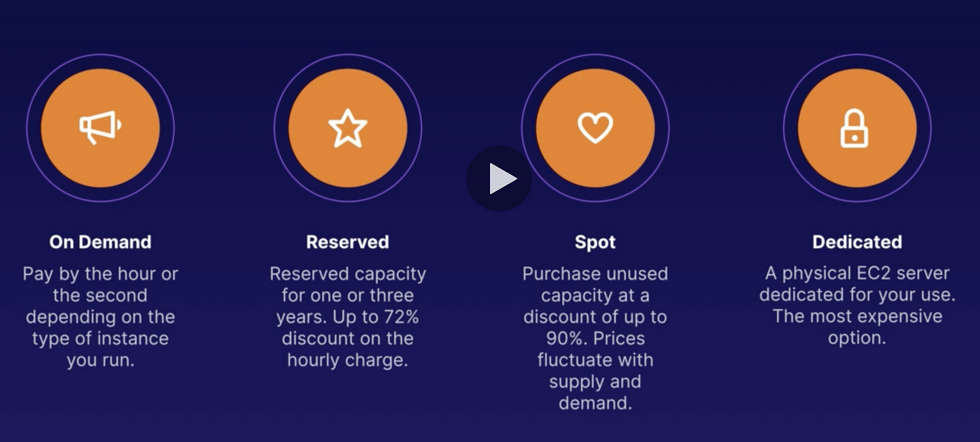The height and width of the screenshot is (442, 980).
Task: Select the Spot heading
Action: (x=595, y=242)
